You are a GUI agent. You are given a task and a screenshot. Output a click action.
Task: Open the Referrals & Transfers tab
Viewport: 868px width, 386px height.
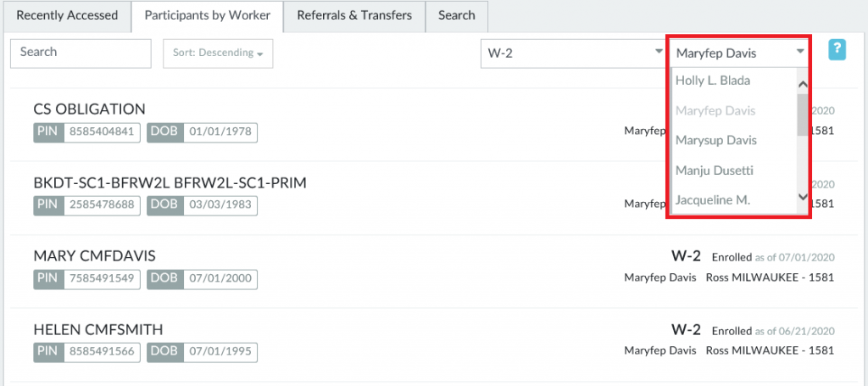point(354,15)
